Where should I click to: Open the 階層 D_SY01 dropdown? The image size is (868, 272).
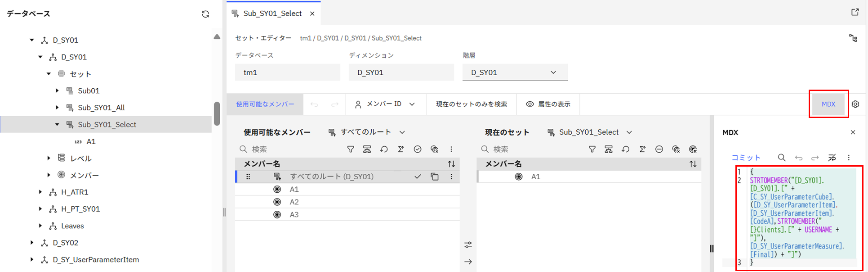(x=515, y=72)
